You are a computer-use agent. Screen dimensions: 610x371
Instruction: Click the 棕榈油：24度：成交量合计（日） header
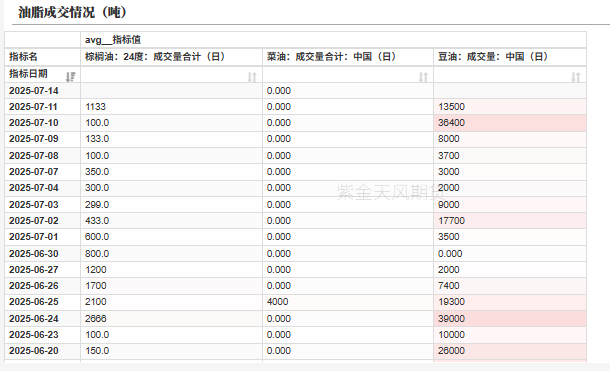155,57
